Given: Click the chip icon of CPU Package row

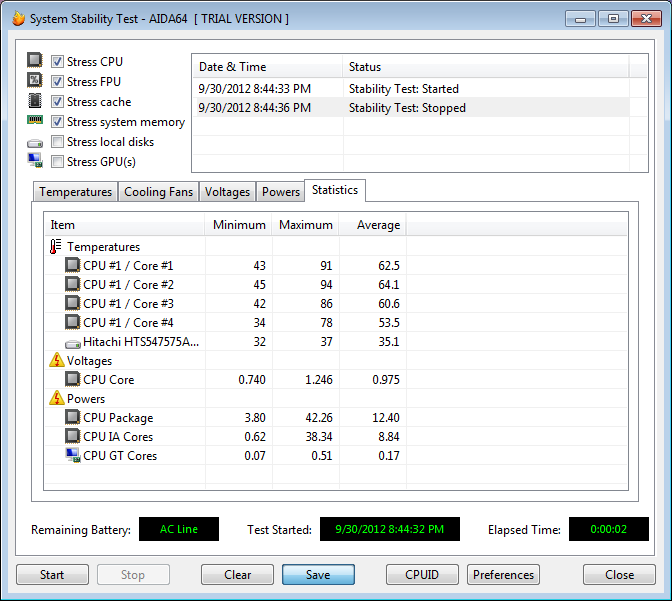Looking at the screenshot, I should click(72, 417).
